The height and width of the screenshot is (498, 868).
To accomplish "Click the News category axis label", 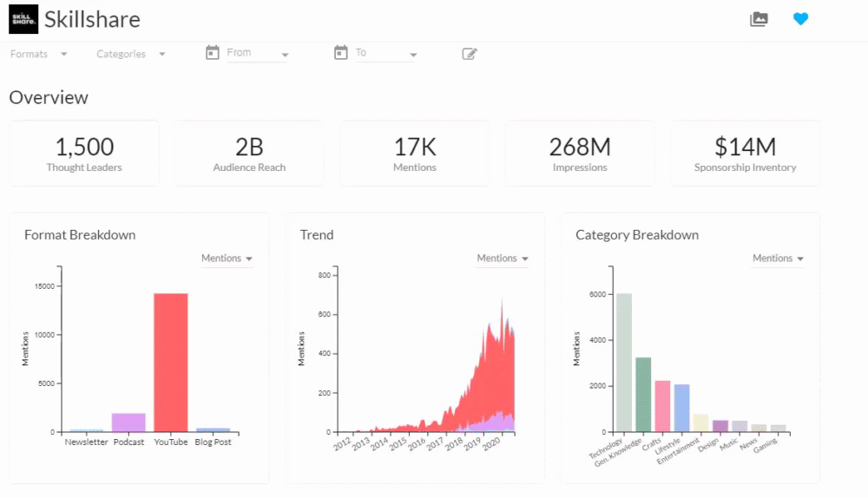I will pyautogui.click(x=748, y=443).
